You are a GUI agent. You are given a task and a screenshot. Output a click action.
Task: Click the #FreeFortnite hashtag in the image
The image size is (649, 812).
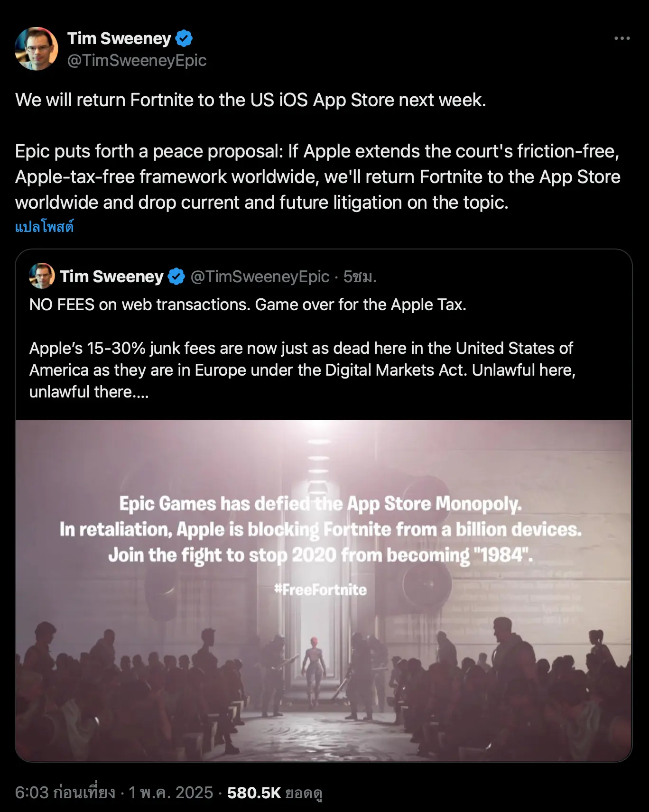click(321, 590)
